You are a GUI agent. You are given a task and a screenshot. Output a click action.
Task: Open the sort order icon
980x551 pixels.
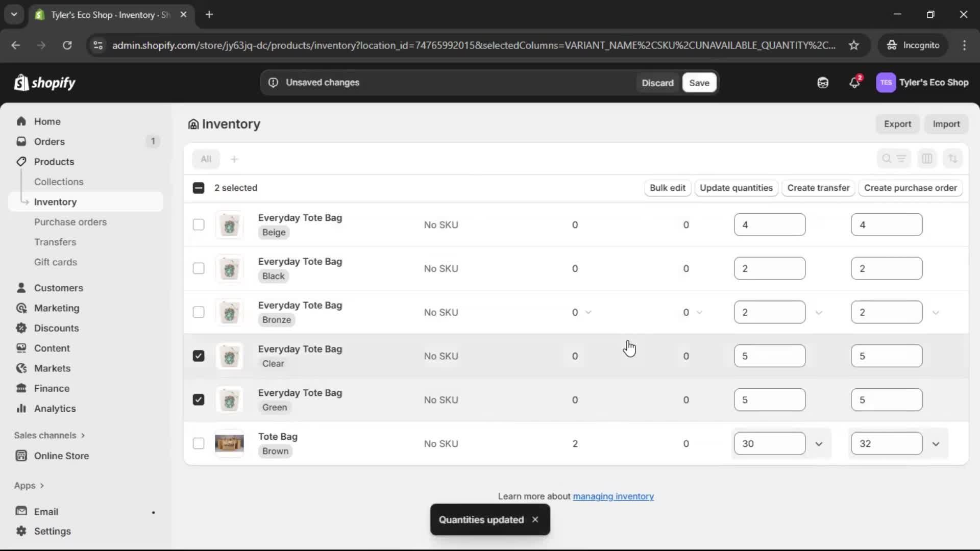point(953,159)
